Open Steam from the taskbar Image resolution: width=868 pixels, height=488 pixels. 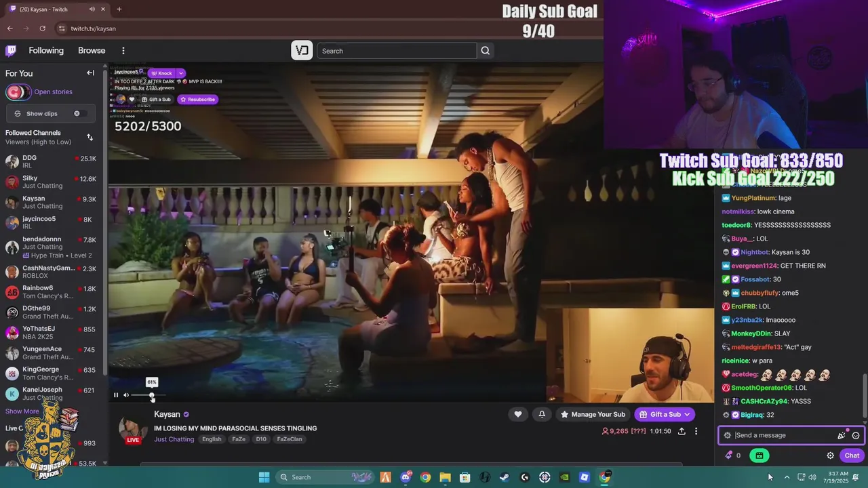click(x=505, y=477)
